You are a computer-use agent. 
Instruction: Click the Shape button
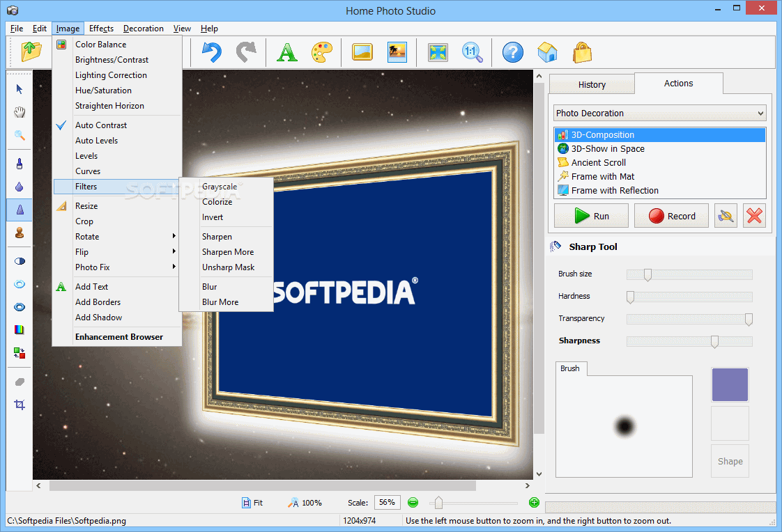(x=730, y=461)
